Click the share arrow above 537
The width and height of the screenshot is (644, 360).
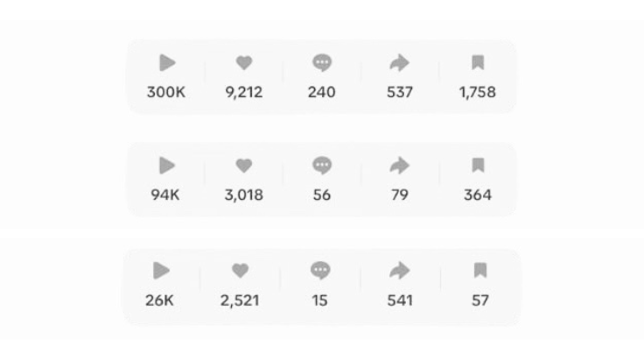(399, 63)
